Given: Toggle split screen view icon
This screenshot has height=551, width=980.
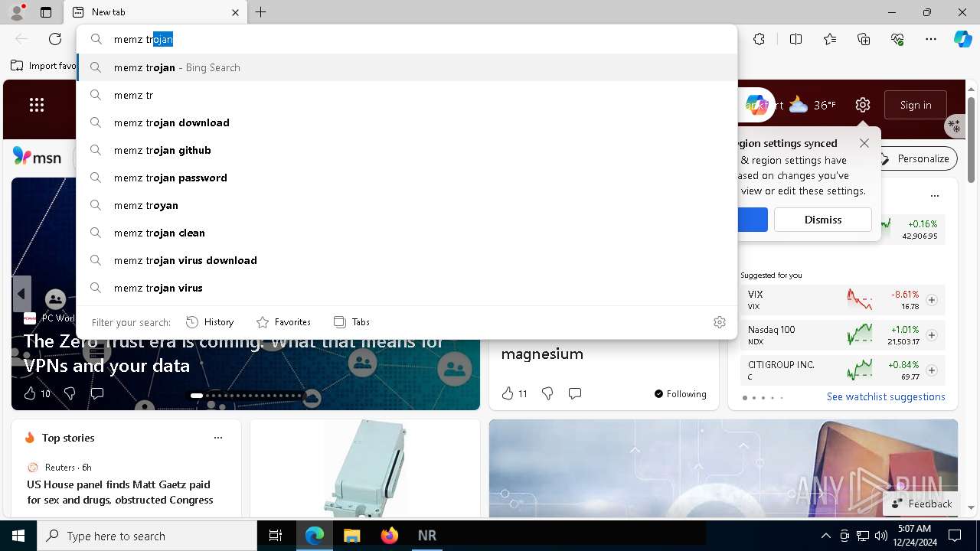Looking at the screenshot, I should click(x=795, y=39).
